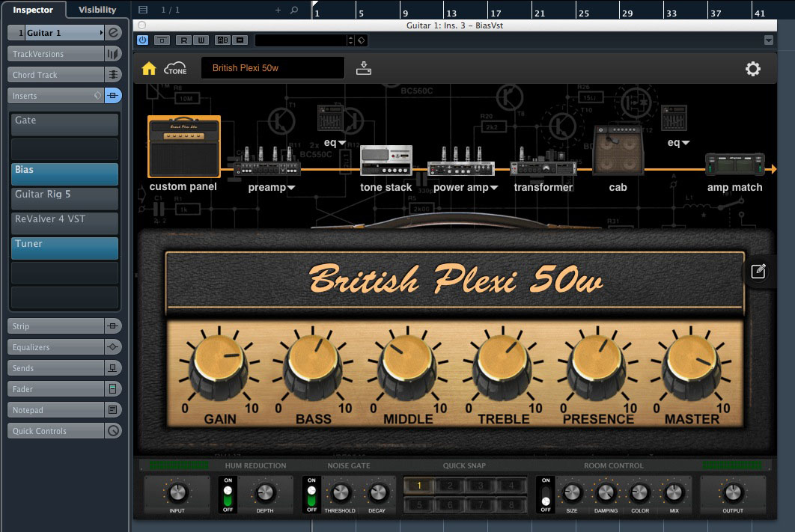795x532 pixels.
Task: Expand the plugin window menu arrow at right
Action: click(x=769, y=40)
